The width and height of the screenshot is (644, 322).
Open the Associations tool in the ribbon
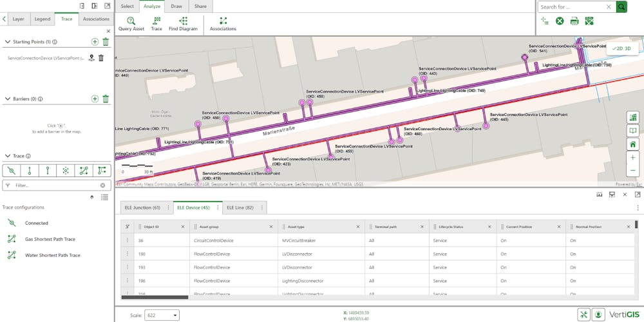coord(223,24)
